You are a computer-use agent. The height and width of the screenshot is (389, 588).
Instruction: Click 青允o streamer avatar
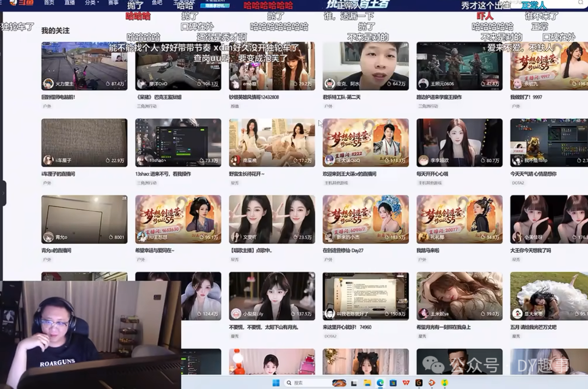(48, 237)
